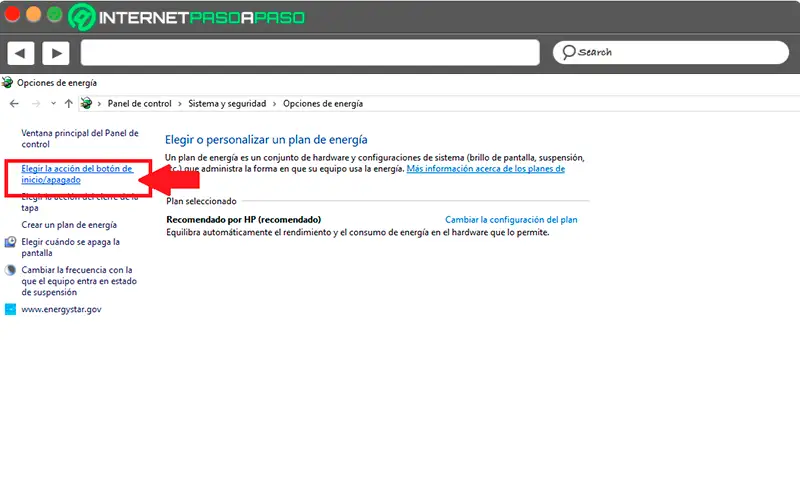The height and width of the screenshot is (500, 800).
Task: Select Opciones de energía breadcrumb
Action: (x=323, y=104)
